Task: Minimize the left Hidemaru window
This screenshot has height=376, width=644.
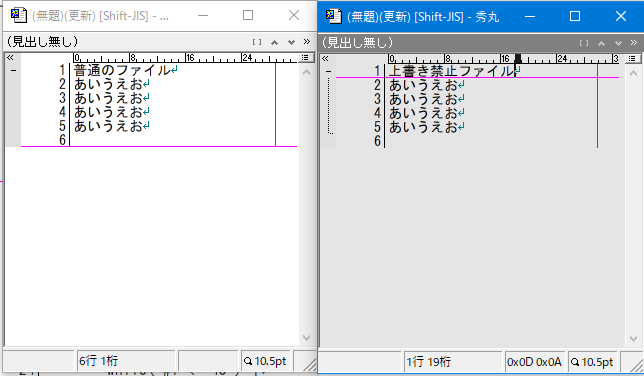Action: (203, 16)
